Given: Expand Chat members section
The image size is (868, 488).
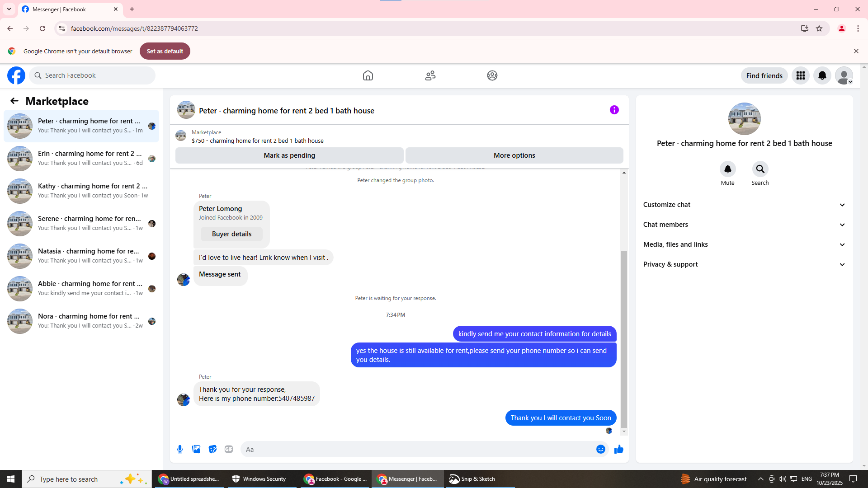Looking at the screenshot, I should pyautogui.click(x=744, y=225).
